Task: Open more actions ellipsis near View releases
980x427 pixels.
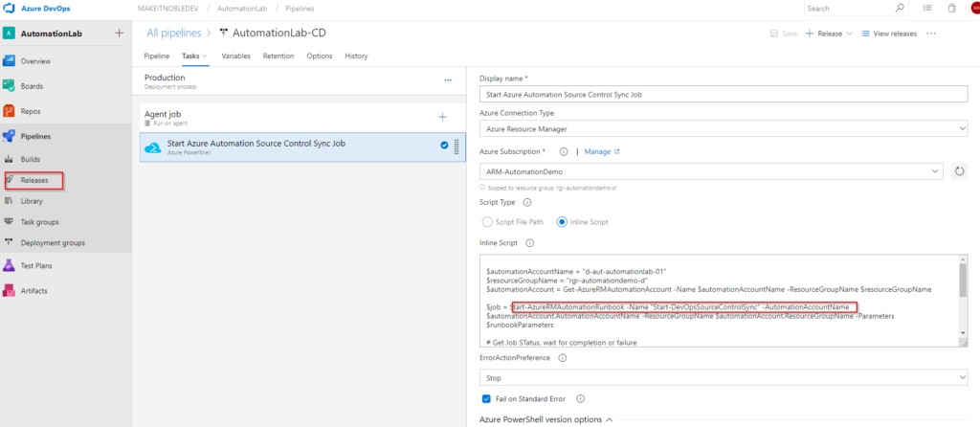Action: (931, 34)
